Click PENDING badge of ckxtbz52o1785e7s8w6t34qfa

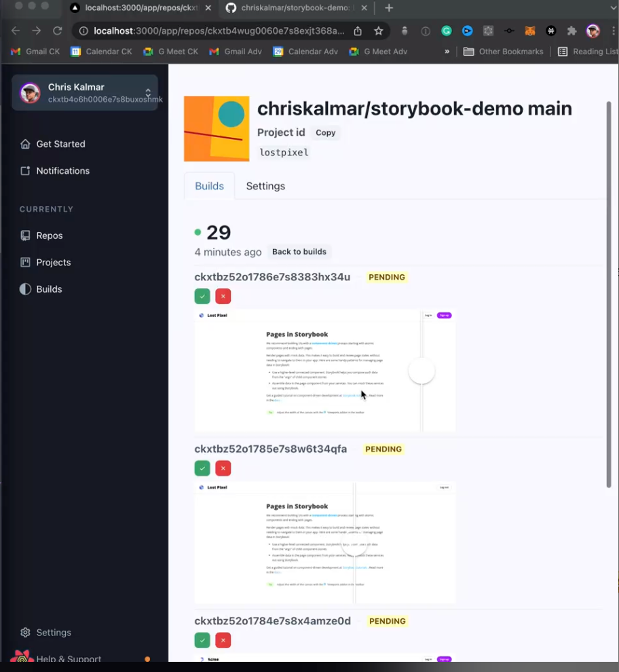coord(383,449)
